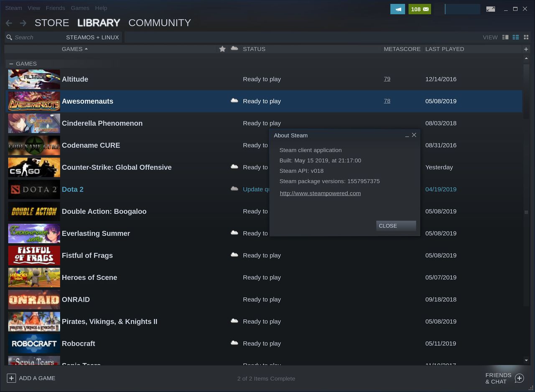
Task: Select the list view layout icon
Action: coord(516,37)
